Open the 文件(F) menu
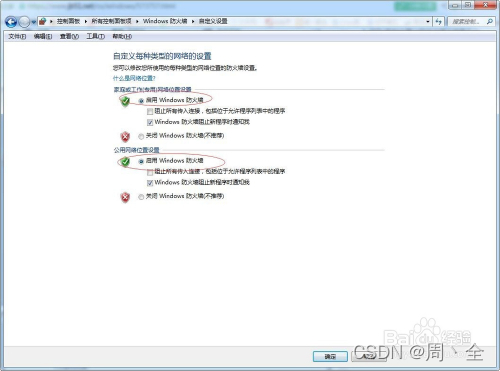The image size is (500, 371). point(17,36)
